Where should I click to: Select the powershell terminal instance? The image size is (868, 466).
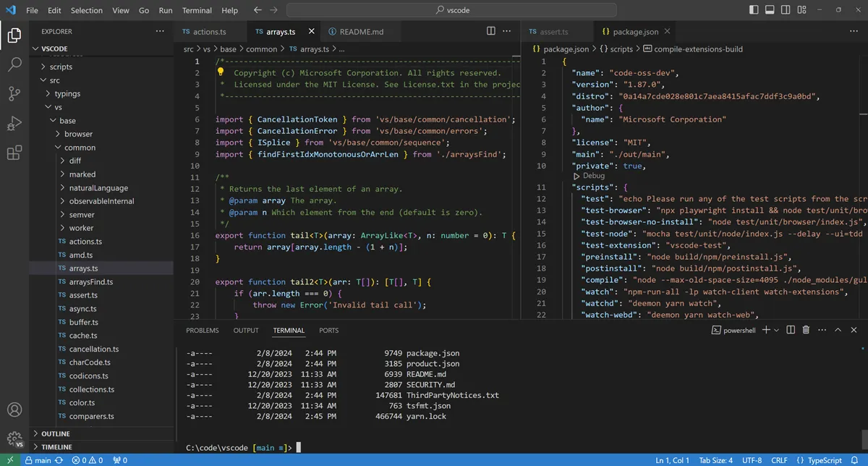(733, 330)
